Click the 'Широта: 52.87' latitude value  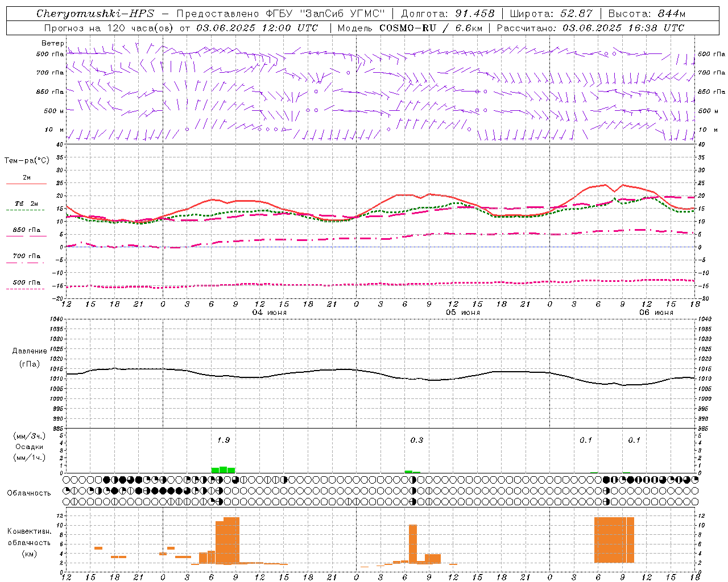click(x=551, y=14)
